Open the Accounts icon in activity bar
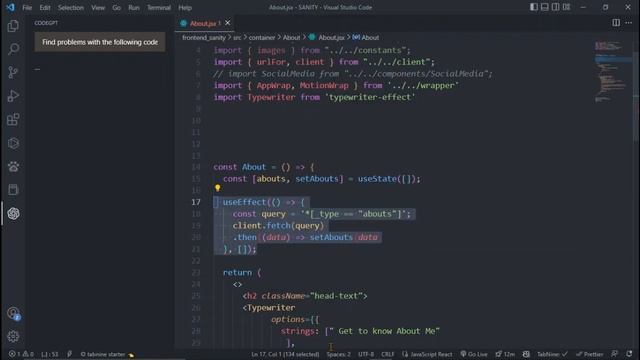640x360 pixels. pos(13,313)
